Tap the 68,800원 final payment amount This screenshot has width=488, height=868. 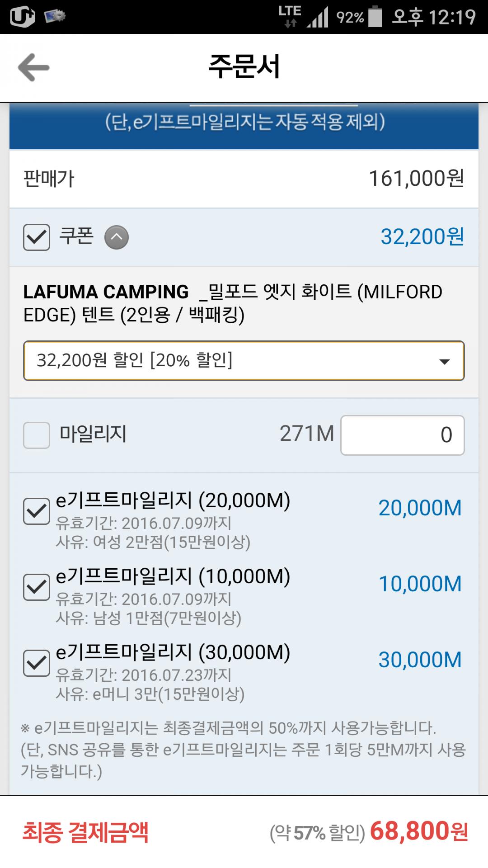(418, 831)
